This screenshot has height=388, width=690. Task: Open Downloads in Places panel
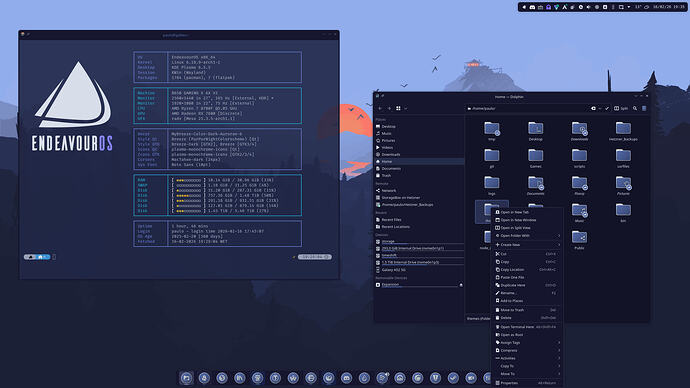point(419,154)
